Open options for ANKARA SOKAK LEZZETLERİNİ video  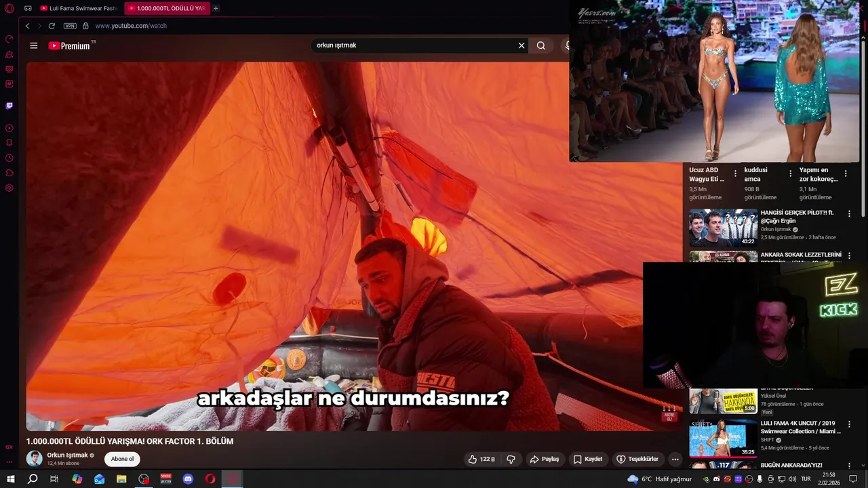[x=849, y=256]
